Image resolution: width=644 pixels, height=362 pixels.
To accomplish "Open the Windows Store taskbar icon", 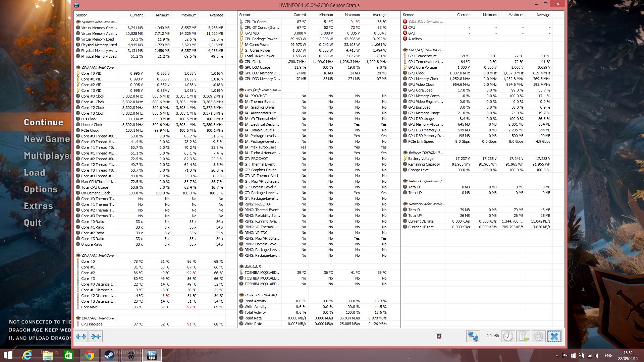I will 68,355.
